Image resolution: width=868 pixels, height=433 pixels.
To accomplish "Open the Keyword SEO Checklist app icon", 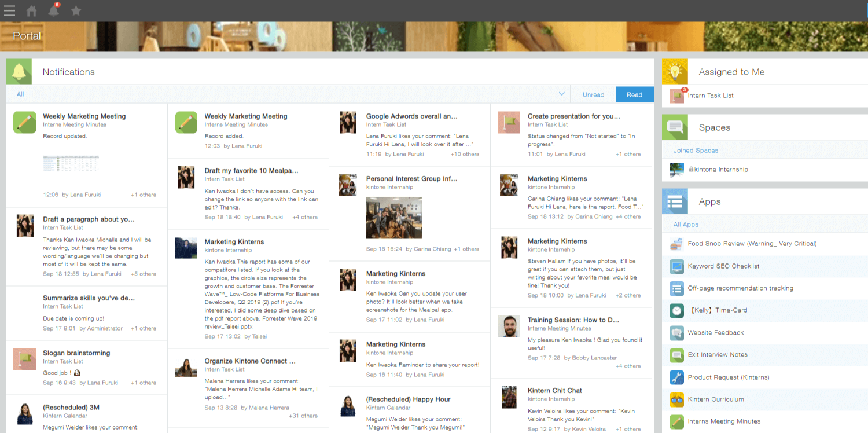I will pos(676,266).
